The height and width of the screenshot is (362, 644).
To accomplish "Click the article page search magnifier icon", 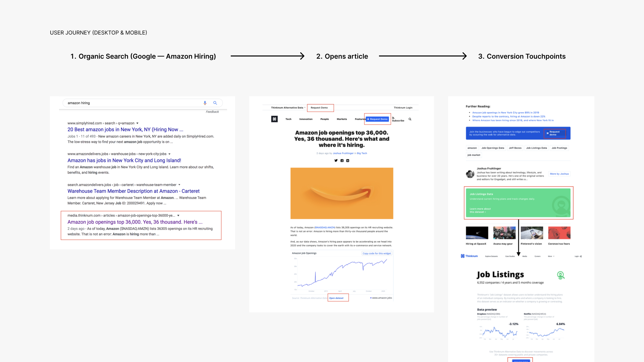I will 410,119.
